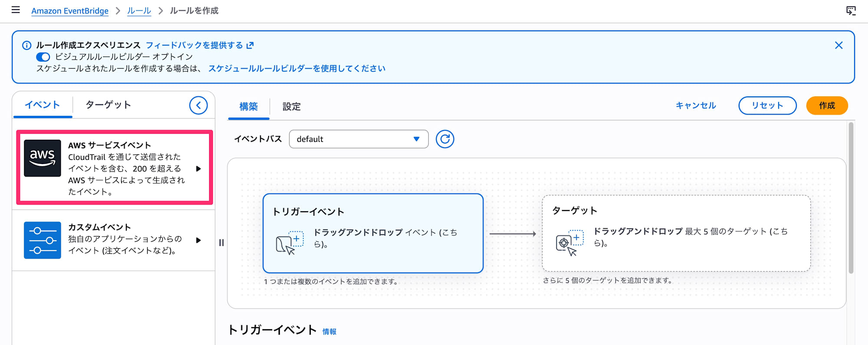Open the event bus default dropdown
Viewport: 868px width, 345px height.
(x=358, y=139)
